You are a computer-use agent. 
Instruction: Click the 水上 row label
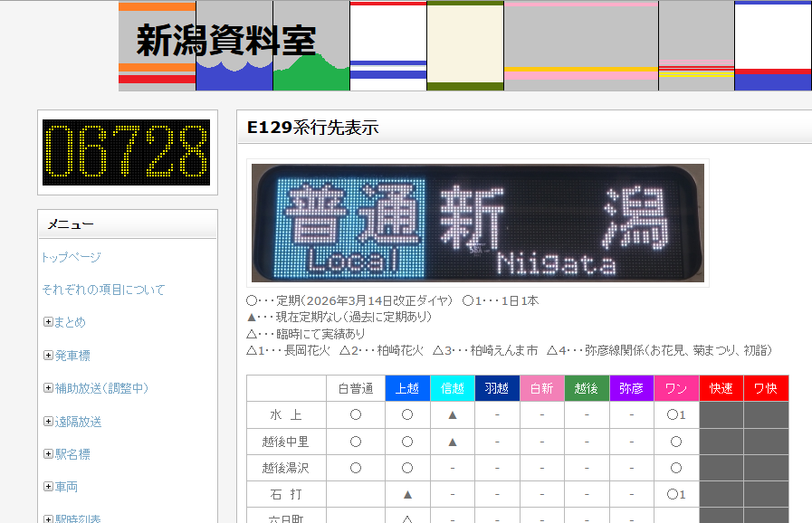[x=286, y=414]
